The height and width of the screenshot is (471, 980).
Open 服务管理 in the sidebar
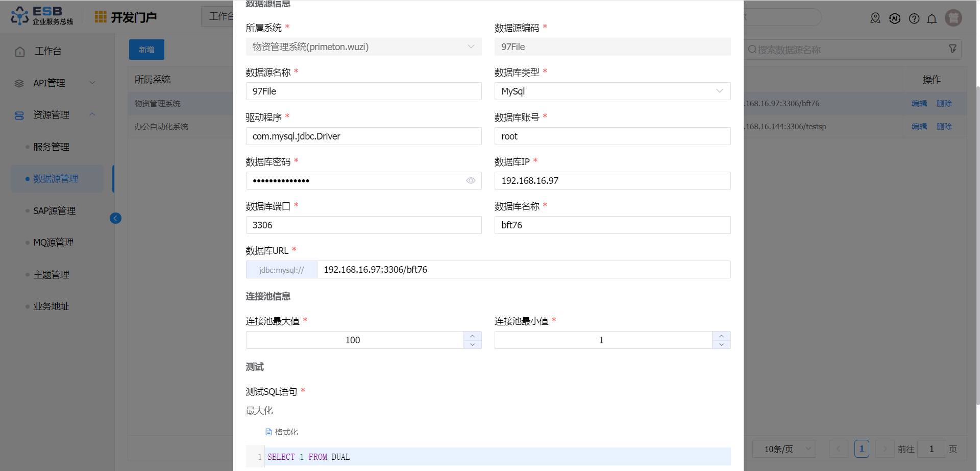pyautogui.click(x=52, y=147)
